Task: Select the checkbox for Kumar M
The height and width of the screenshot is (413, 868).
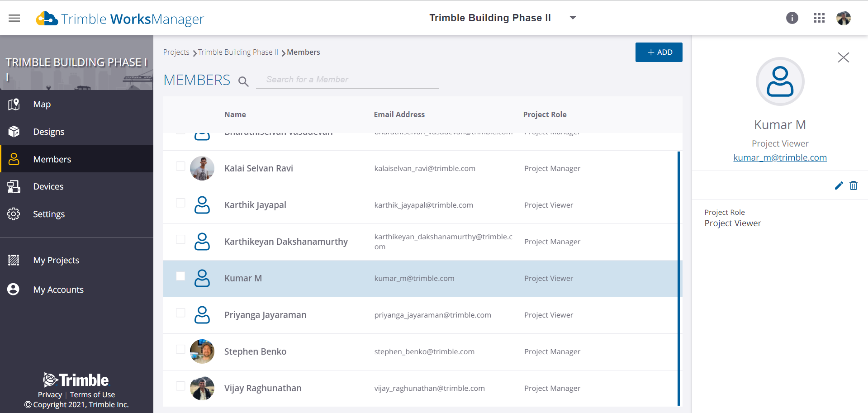Action: (180, 275)
